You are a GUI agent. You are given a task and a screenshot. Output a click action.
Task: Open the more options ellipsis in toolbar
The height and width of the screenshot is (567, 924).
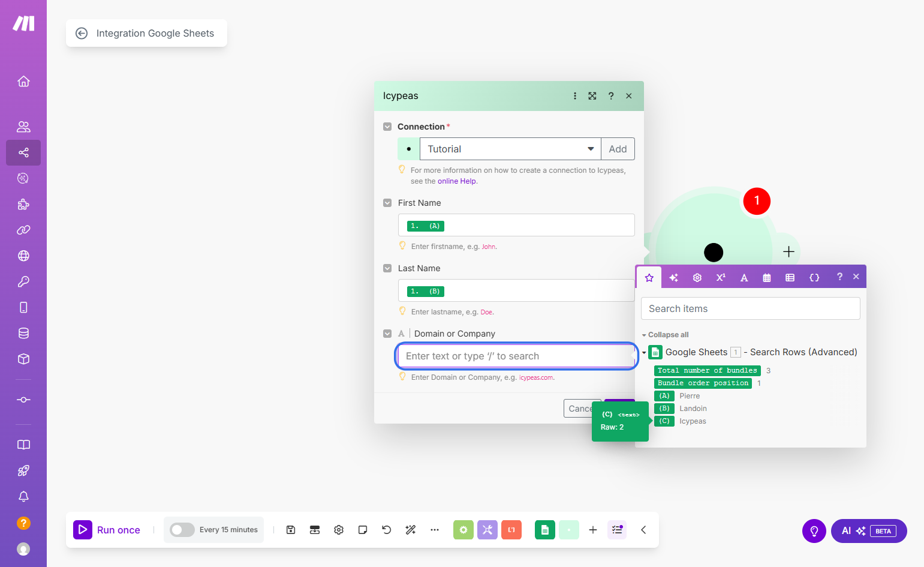pos(435,530)
